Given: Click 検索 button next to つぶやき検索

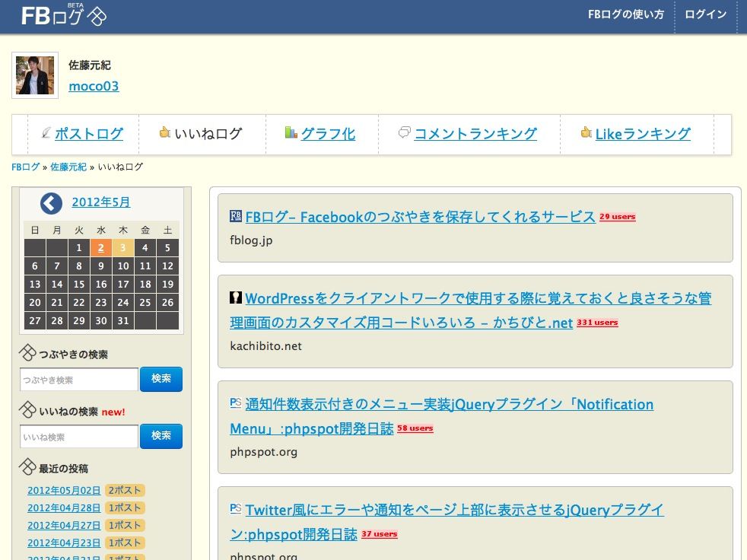Looking at the screenshot, I should (x=161, y=379).
